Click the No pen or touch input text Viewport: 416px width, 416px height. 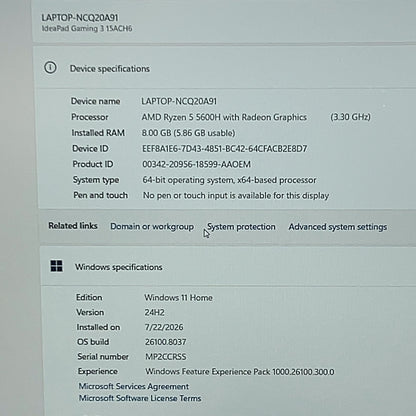236,195
